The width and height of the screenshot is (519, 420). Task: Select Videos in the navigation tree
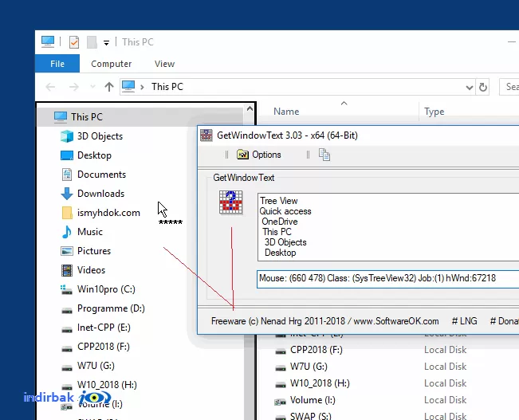point(91,270)
